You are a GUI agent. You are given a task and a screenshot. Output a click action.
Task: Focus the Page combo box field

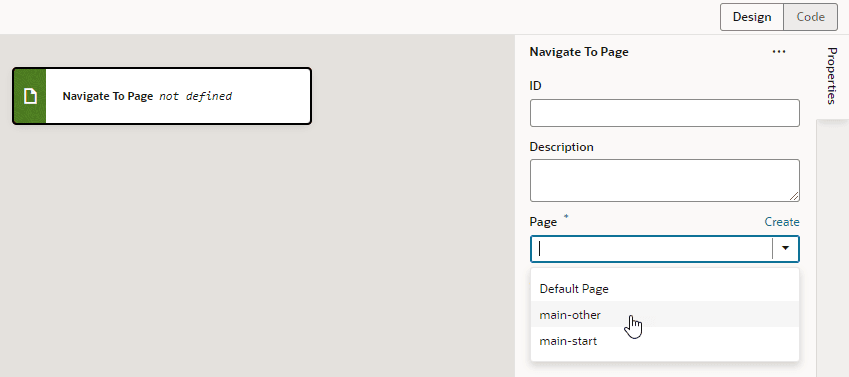tap(651, 249)
